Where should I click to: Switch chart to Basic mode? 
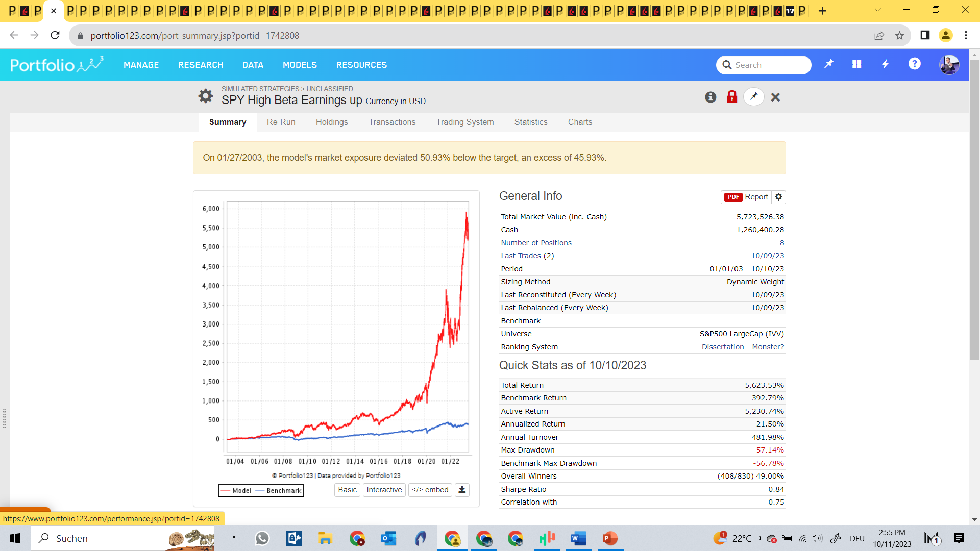pyautogui.click(x=347, y=490)
